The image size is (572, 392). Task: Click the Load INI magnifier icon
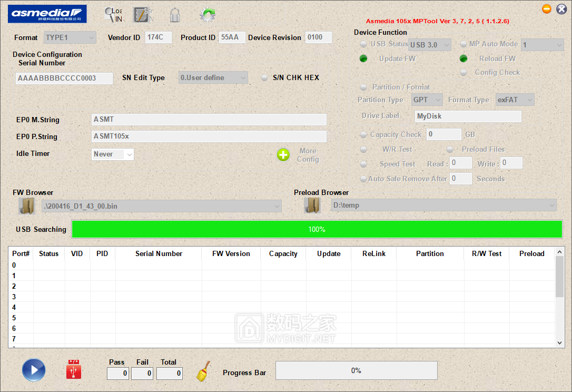coord(113,15)
